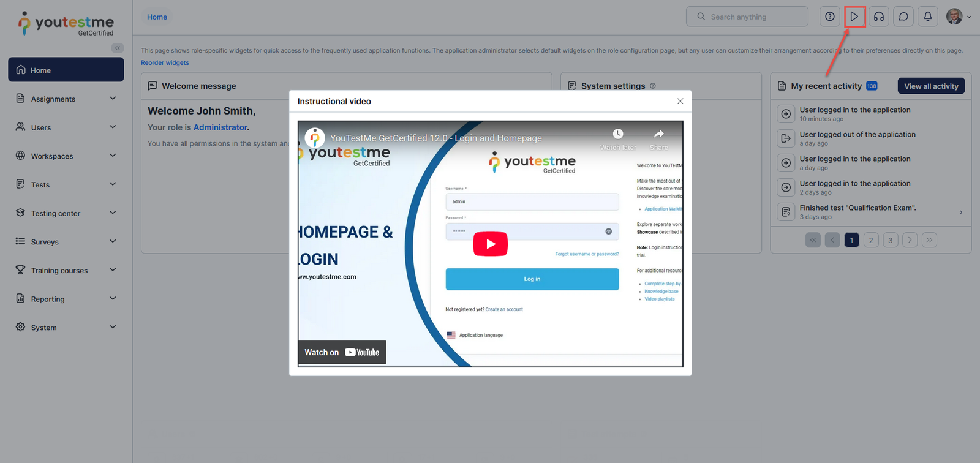The width and height of the screenshot is (980, 463).
Task: Open the user profile avatar dropdown
Action: point(958,17)
